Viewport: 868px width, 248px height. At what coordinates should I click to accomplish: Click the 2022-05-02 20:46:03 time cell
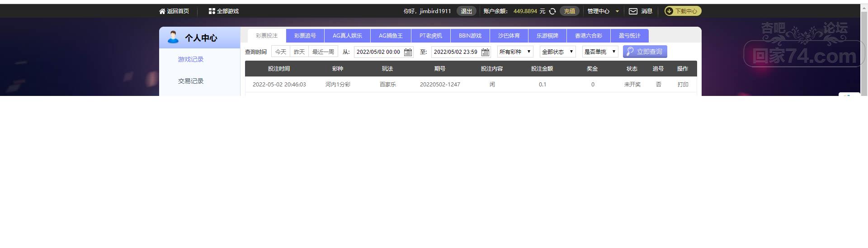pyautogui.click(x=279, y=85)
